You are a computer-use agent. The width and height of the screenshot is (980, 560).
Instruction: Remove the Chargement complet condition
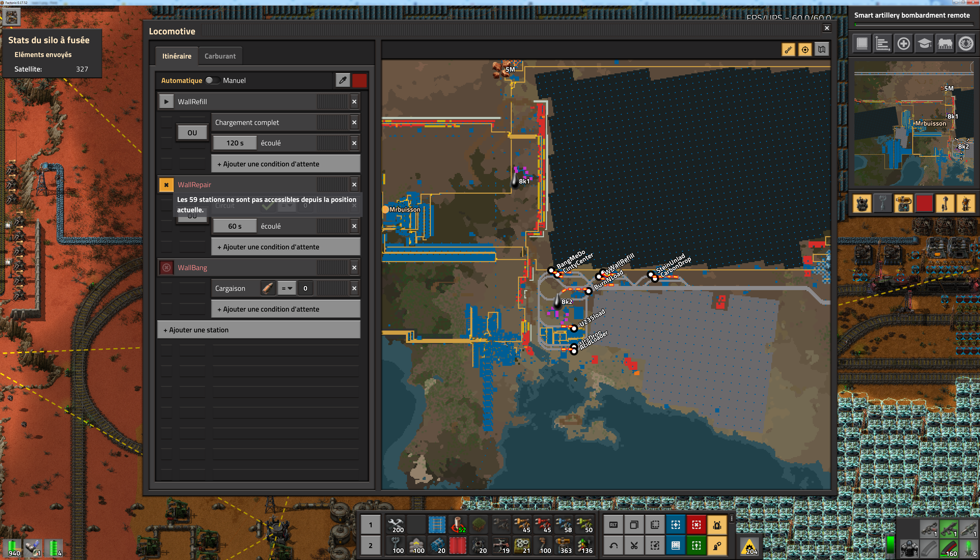click(x=354, y=123)
